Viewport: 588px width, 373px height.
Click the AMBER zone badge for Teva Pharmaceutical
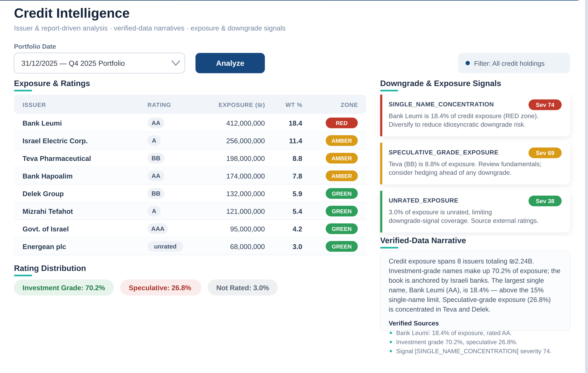tap(341, 158)
